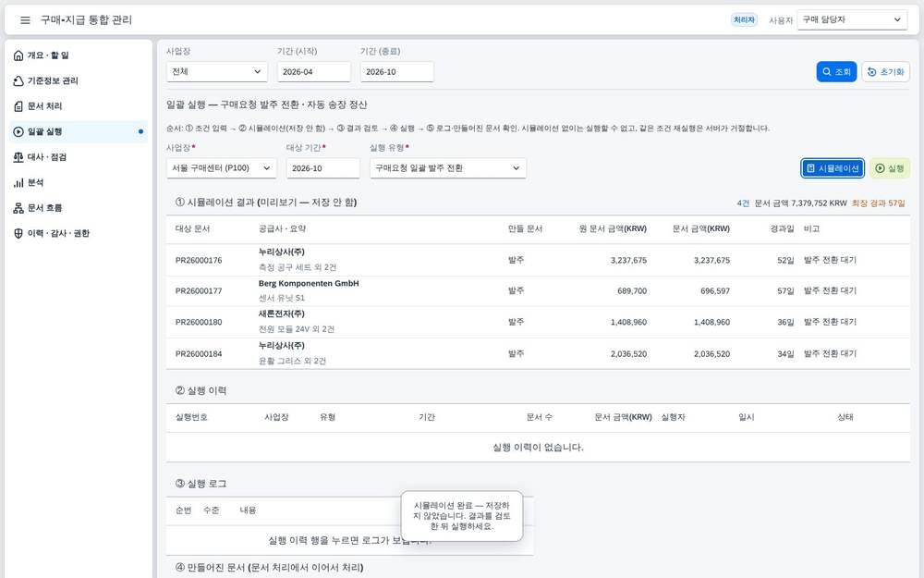Open the 사용자 role dropdown 구매 담당자

tap(852, 20)
